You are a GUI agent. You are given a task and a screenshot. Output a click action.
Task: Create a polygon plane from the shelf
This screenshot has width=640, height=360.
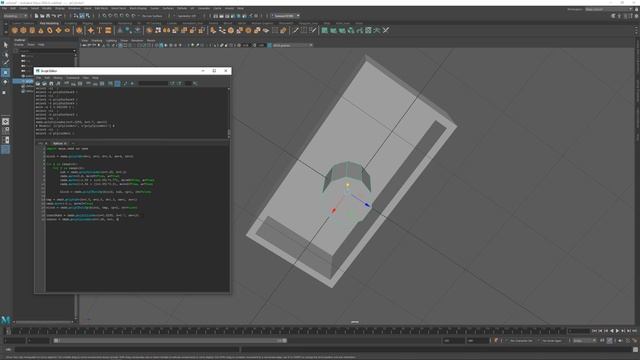tap(58, 30)
